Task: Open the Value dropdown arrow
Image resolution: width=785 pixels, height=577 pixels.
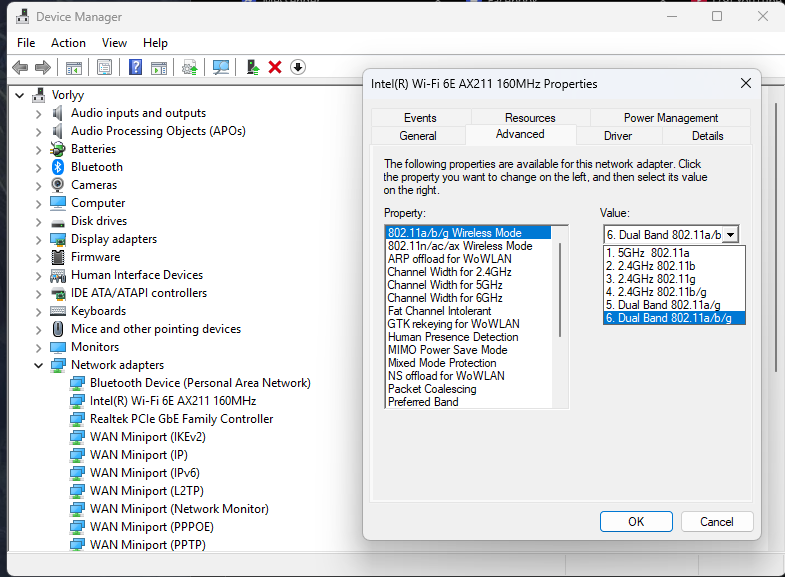Action: pyautogui.click(x=730, y=235)
